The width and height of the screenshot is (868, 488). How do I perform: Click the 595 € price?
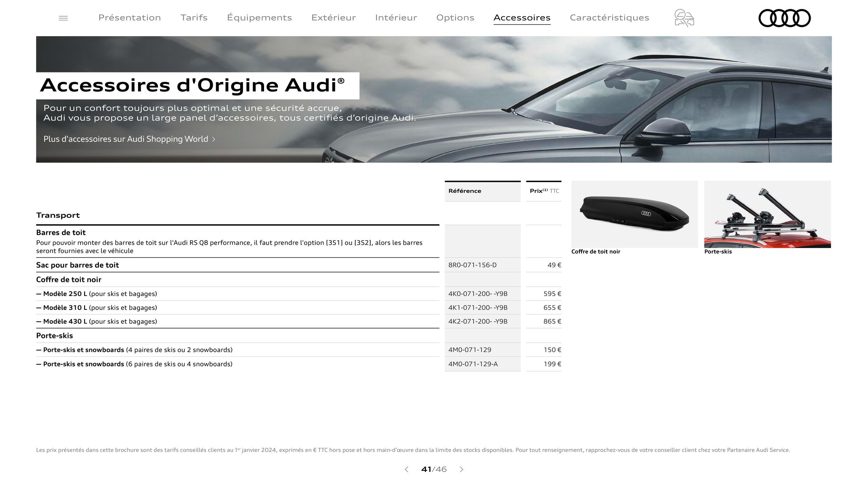[552, 294]
